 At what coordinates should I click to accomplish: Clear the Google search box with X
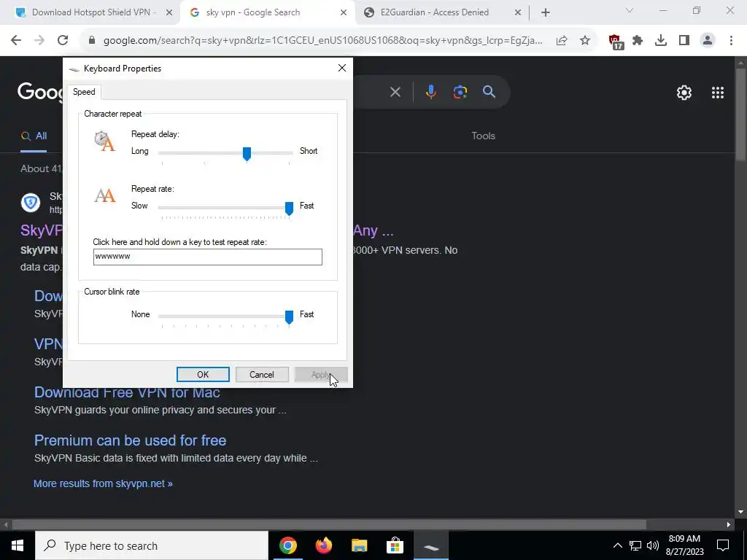pyautogui.click(x=395, y=92)
